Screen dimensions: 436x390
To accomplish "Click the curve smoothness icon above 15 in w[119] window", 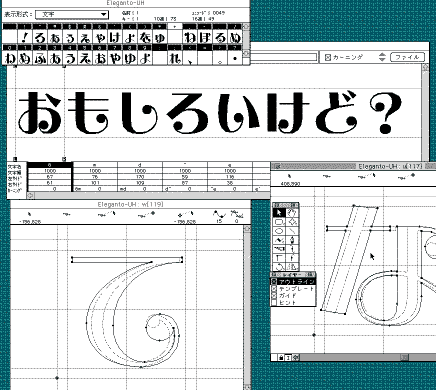I will point(218,214).
